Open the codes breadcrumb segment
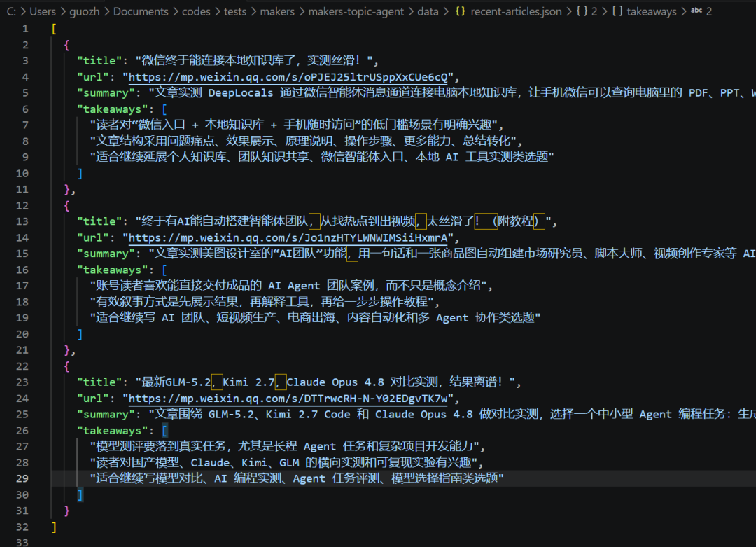This screenshot has width=756, height=547. pyautogui.click(x=196, y=11)
